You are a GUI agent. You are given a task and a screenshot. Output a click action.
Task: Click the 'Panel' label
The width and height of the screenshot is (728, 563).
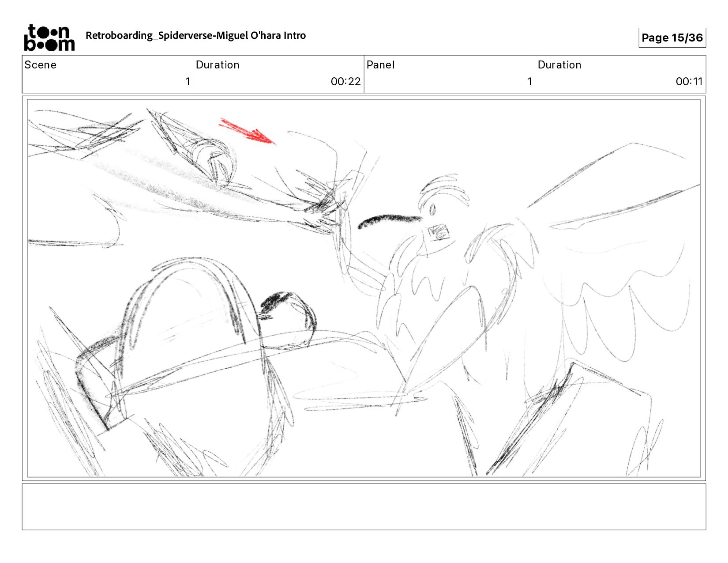(x=380, y=65)
